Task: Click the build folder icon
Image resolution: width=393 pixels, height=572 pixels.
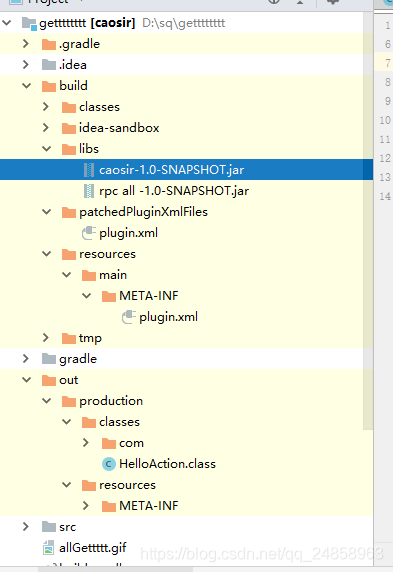Action: tap(49, 86)
